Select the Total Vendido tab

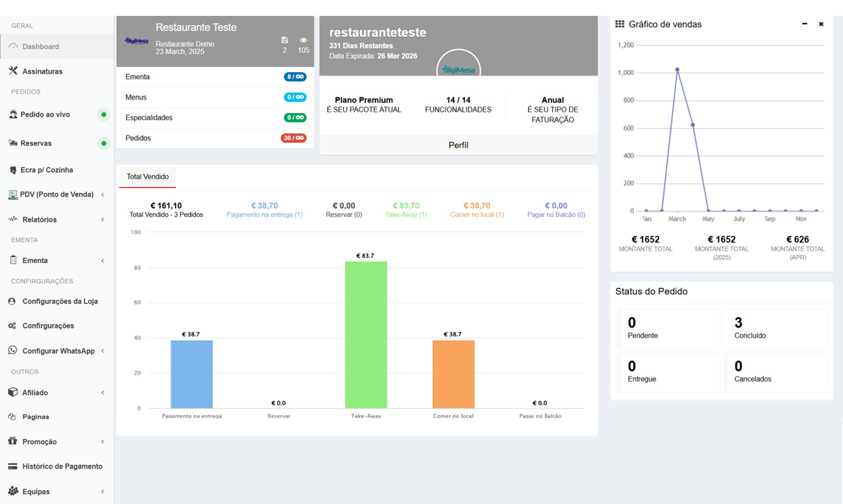148,176
